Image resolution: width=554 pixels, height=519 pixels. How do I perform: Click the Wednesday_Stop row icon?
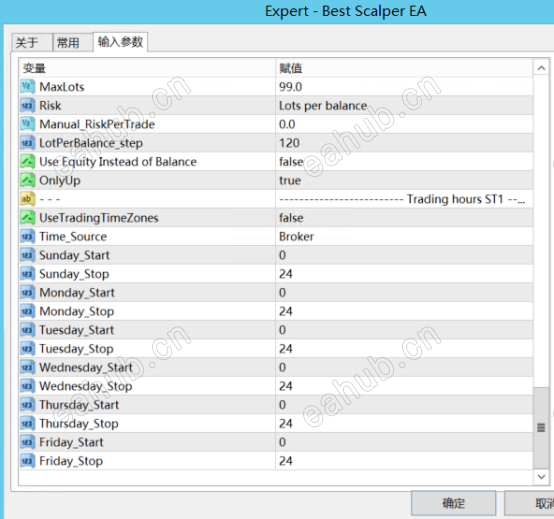pyautogui.click(x=28, y=387)
